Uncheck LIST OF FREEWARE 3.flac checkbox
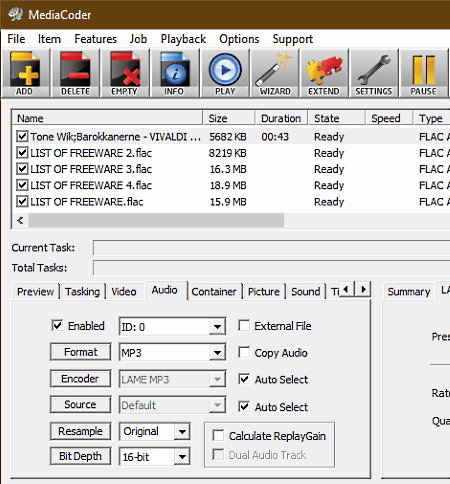This screenshot has width=450, height=484. click(22, 169)
